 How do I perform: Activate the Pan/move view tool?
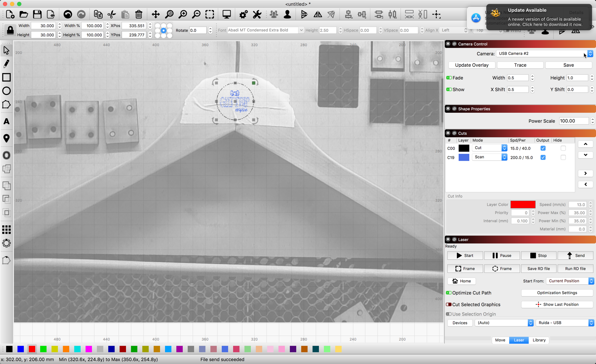(x=156, y=15)
